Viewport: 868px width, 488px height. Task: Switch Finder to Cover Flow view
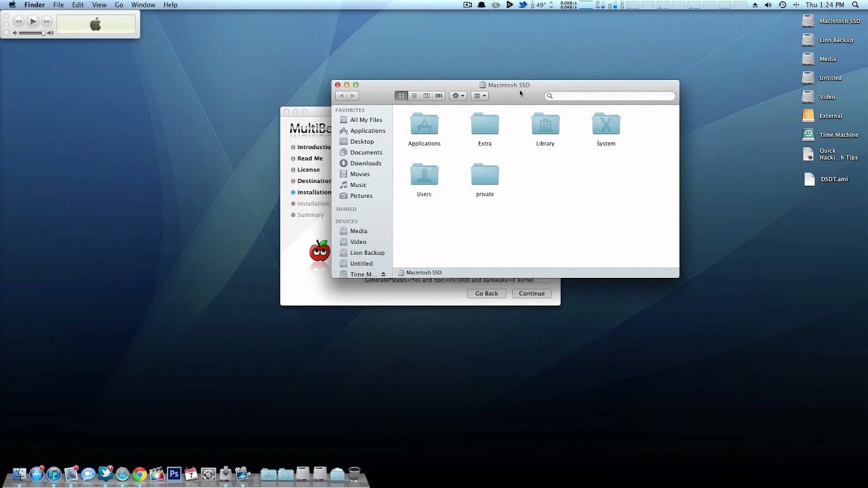439,96
